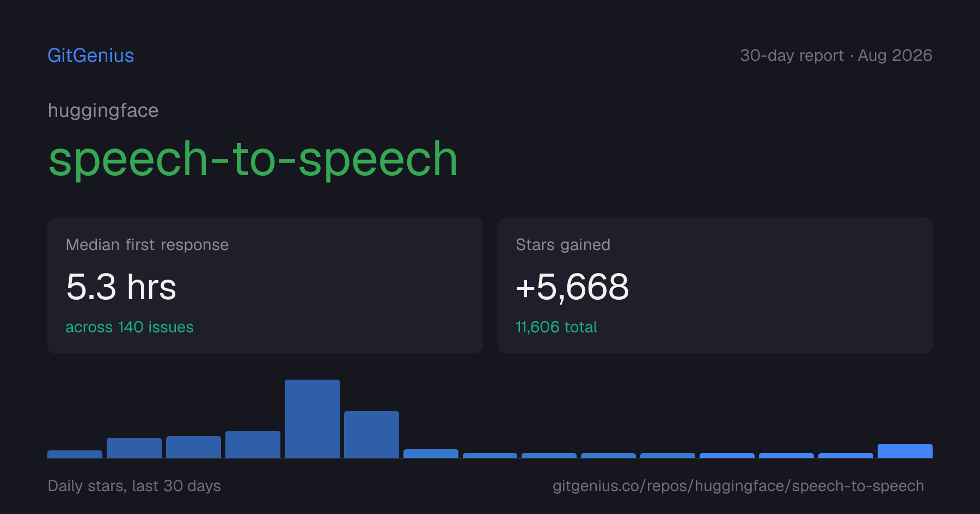Click the fourth bar in the stars chart
Viewport: 980px width, 514px height.
[253, 444]
